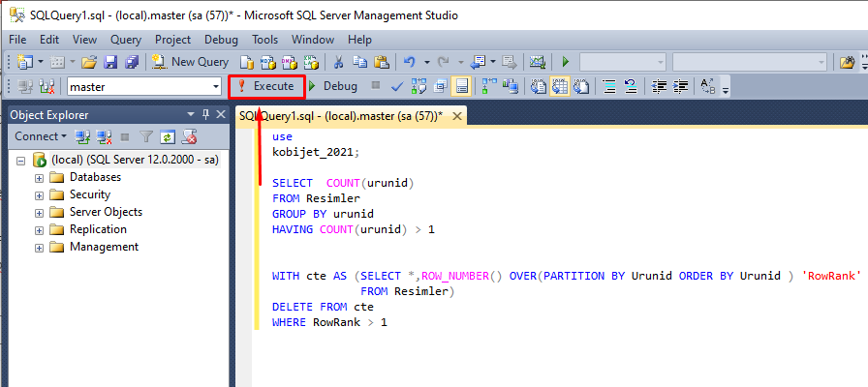
Task: Open SQL Editor toolbar overflow options
Action: click(x=726, y=88)
